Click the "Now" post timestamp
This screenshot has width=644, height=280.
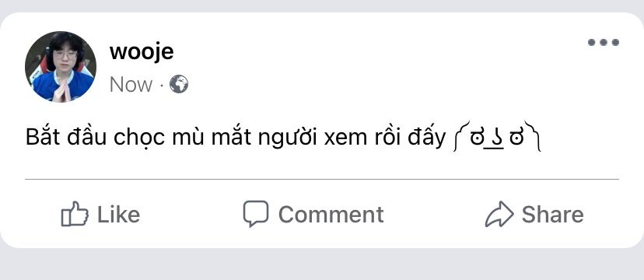[x=131, y=85]
